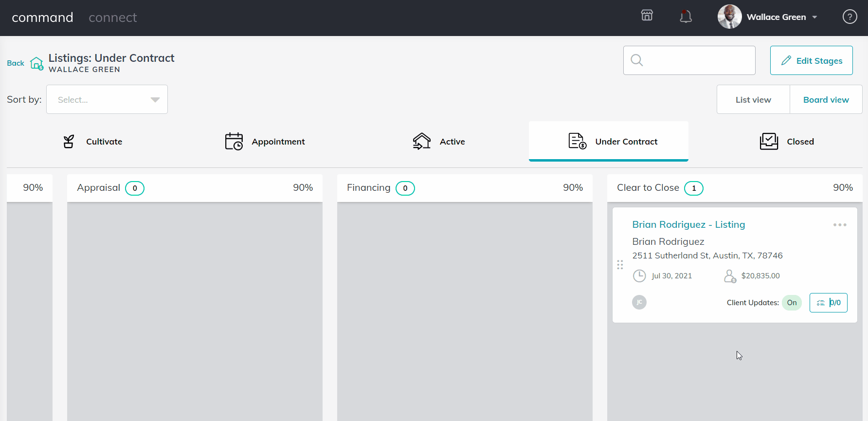
Task: Click the search magnifier icon
Action: coord(637,60)
